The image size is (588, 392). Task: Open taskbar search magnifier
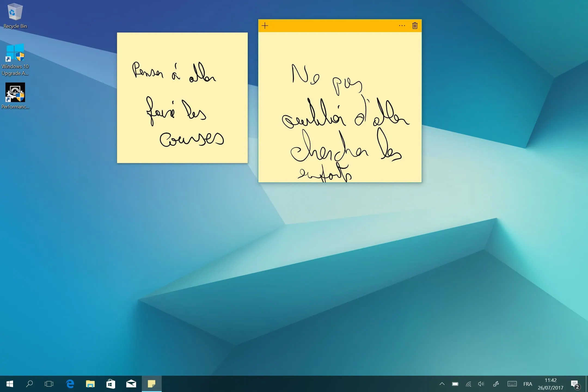coord(29,384)
